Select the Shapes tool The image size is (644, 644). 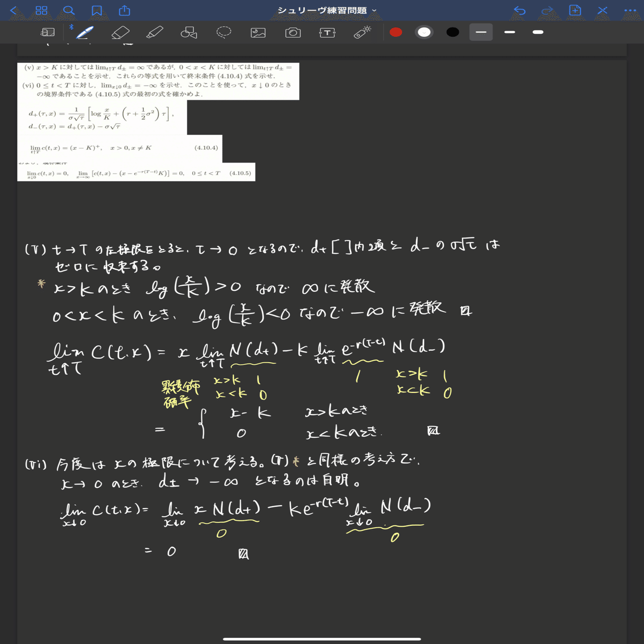tap(189, 32)
